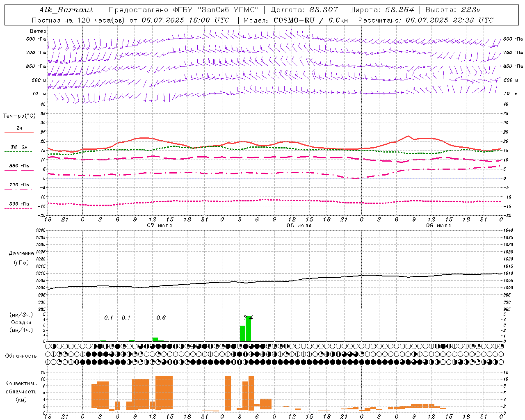
Task: Select the 'Широта: 53.264' latitude value
Action: (381, 10)
